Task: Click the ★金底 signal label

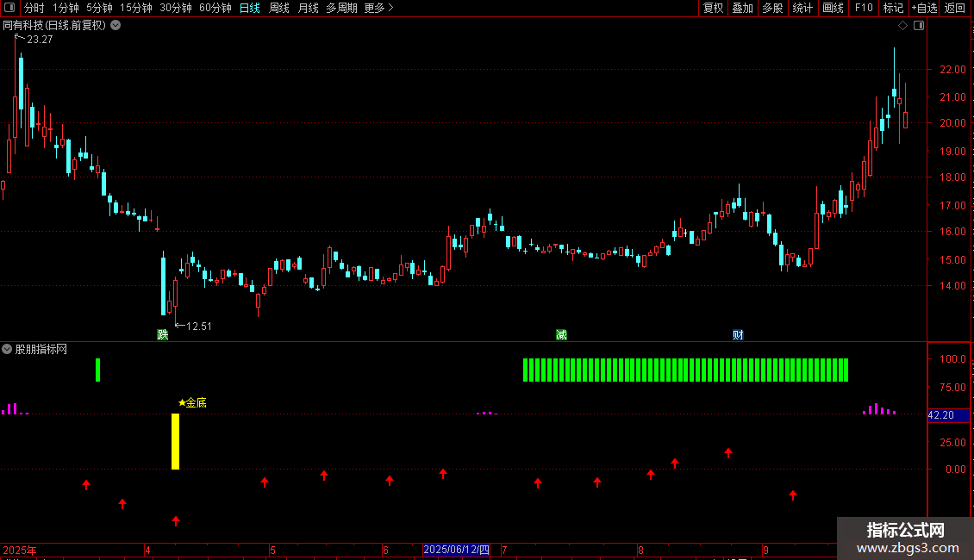Action: [192, 403]
